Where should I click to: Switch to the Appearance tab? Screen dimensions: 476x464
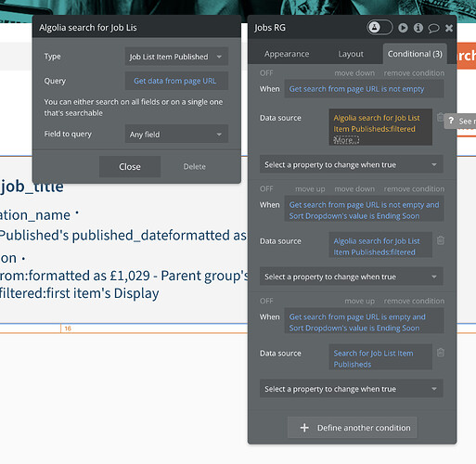pos(287,54)
